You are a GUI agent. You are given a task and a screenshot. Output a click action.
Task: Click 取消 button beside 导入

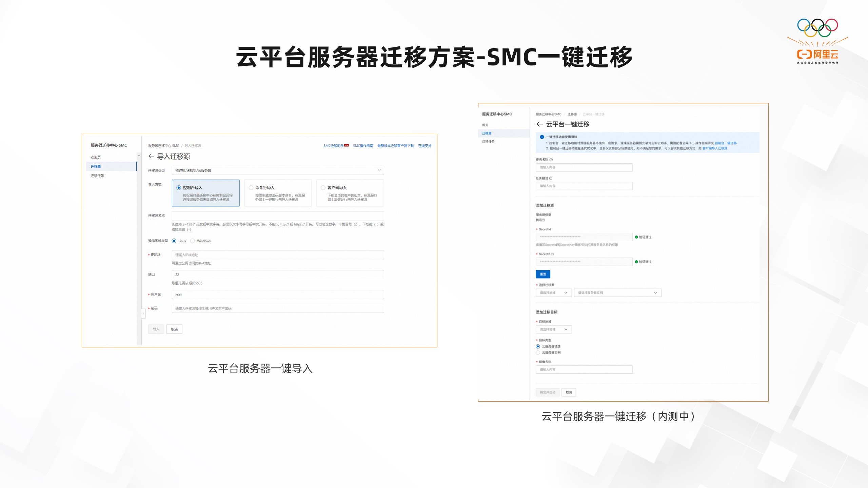coord(174,329)
